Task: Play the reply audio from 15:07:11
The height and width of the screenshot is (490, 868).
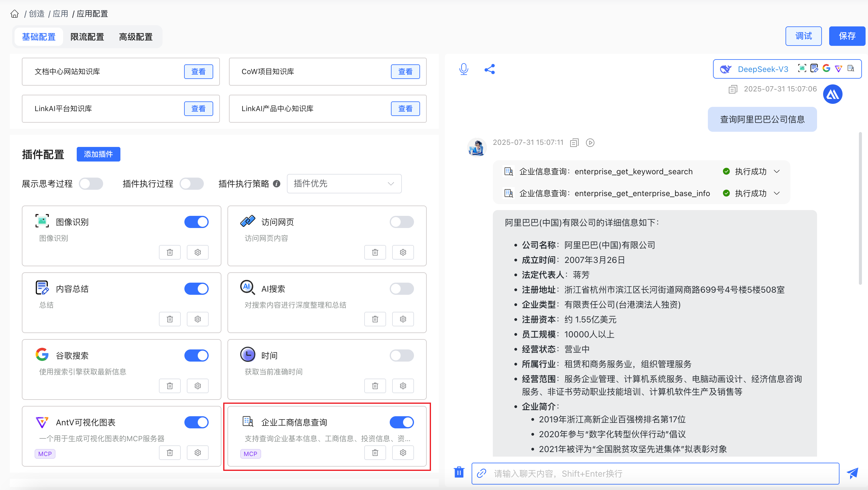Action: [590, 143]
